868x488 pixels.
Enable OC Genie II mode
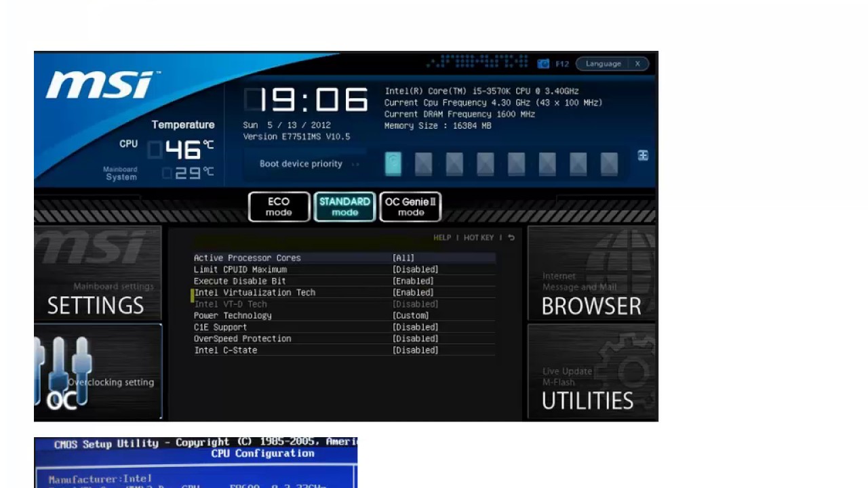tap(410, 207)
